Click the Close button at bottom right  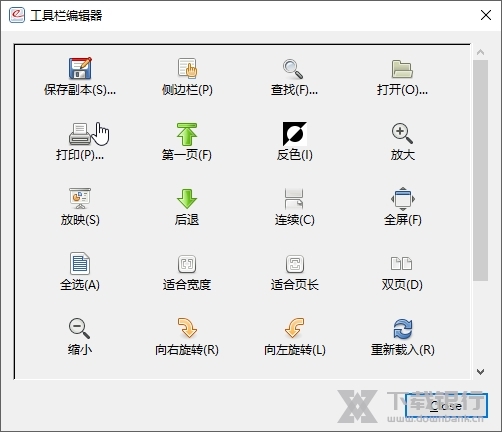pos(446,406)
